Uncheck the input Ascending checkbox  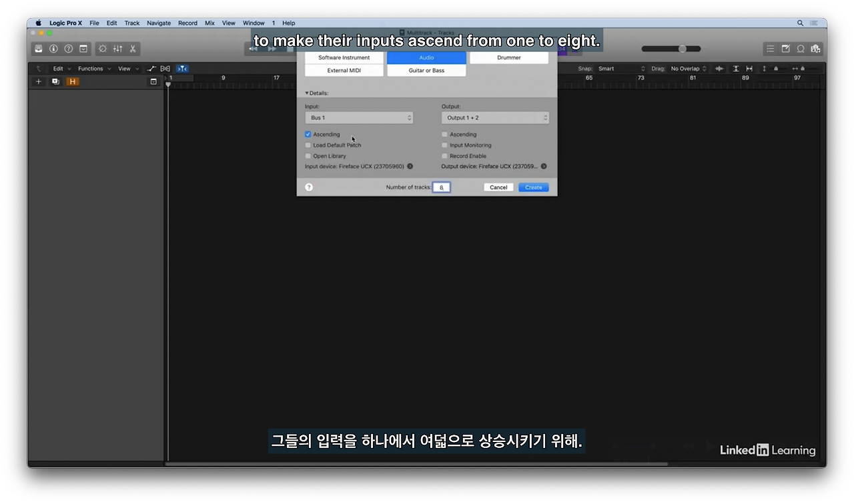[308, 135]
